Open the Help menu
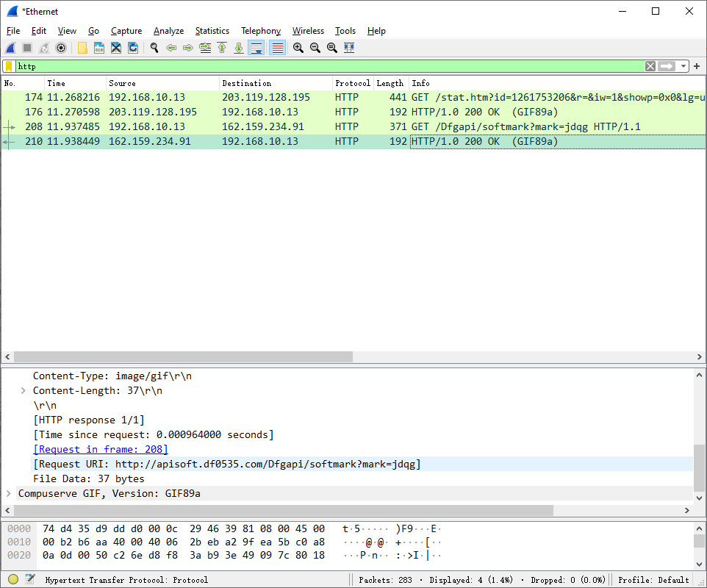 pyautogui.click(x=376, y=31)
